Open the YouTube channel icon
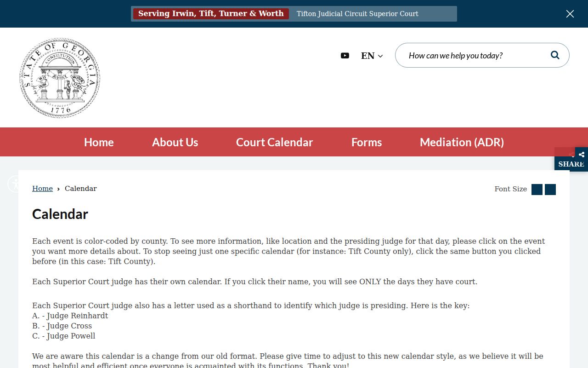 (x=345, y=56)
